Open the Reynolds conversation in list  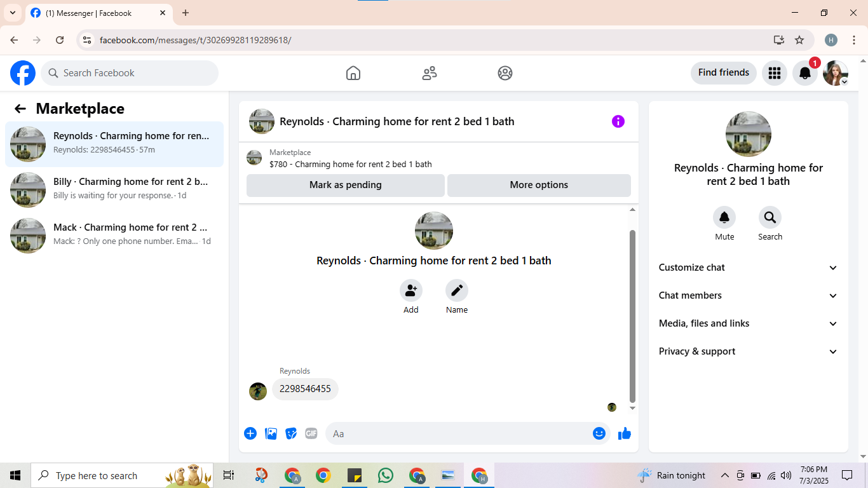pos(114,144)
